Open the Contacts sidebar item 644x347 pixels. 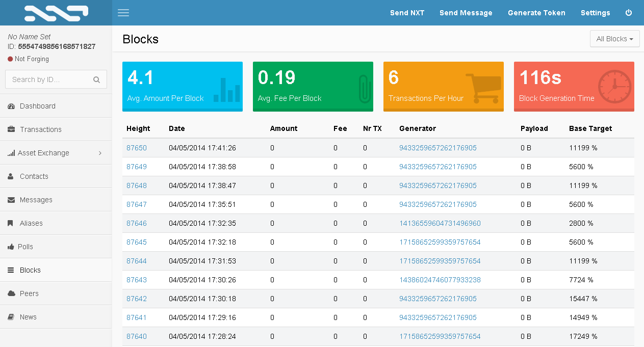tap(34, 176)
